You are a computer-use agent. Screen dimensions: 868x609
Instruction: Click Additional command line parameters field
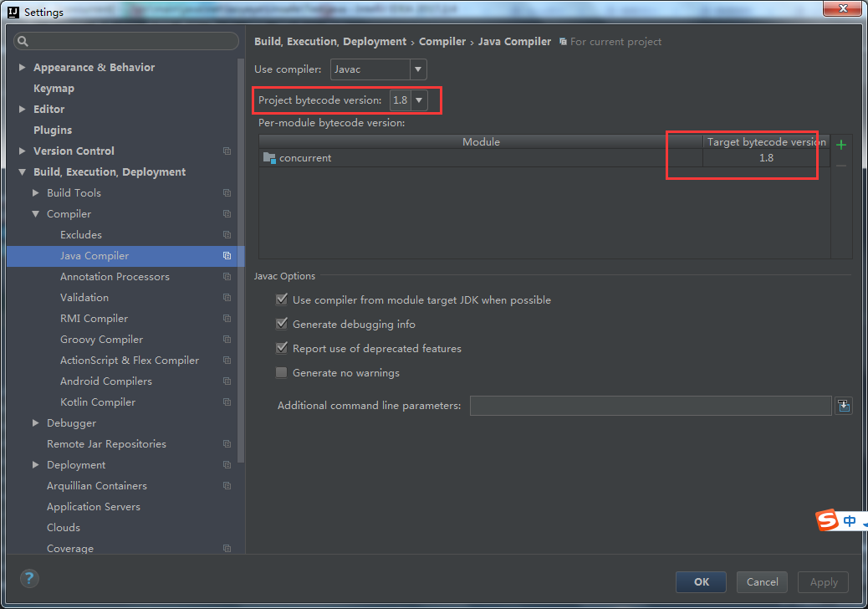651,406
